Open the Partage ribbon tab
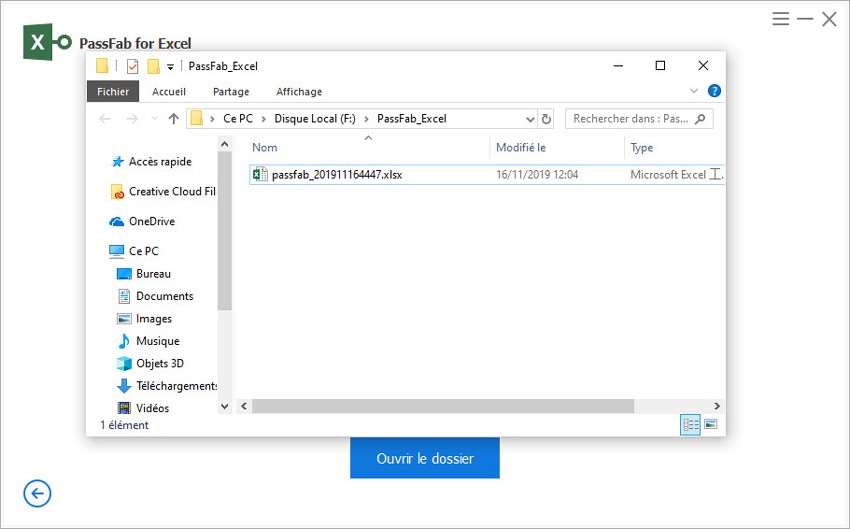Screen dimensions: 850x529 [231, 91]
